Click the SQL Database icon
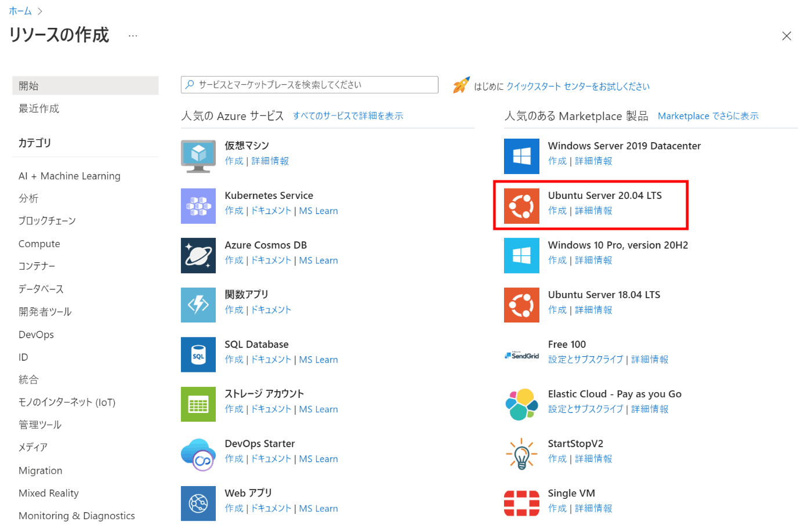This screenshot has width=812, height=529. (198, 355)
